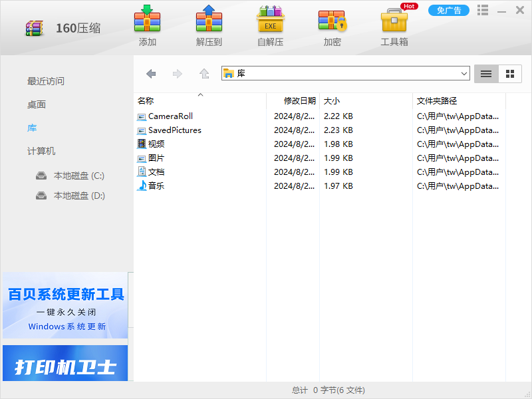532x399 pixels.
Task: Click the forward navigation arrow
Action: 178,74
